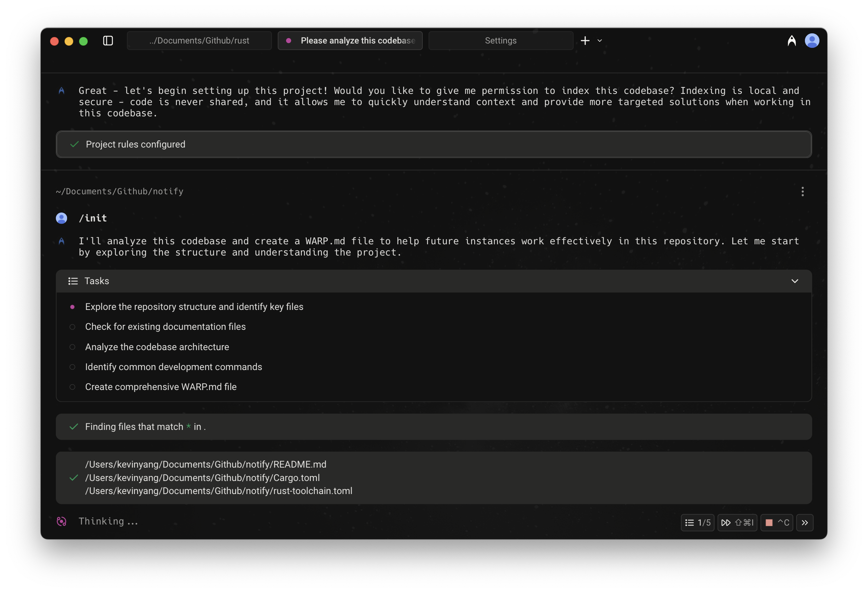868x593 pixels.
Task: Toggle the sidebar panel icon
Action: pos(108,41)
